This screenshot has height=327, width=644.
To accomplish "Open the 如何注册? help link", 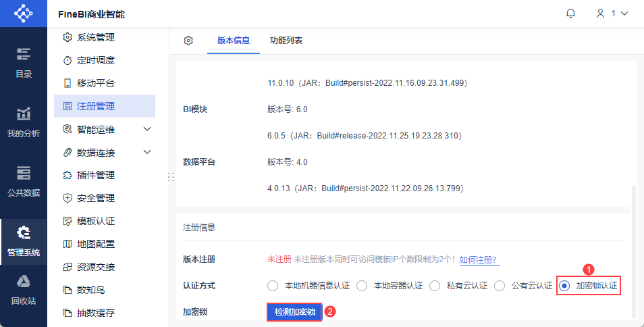I will point(479,259).
